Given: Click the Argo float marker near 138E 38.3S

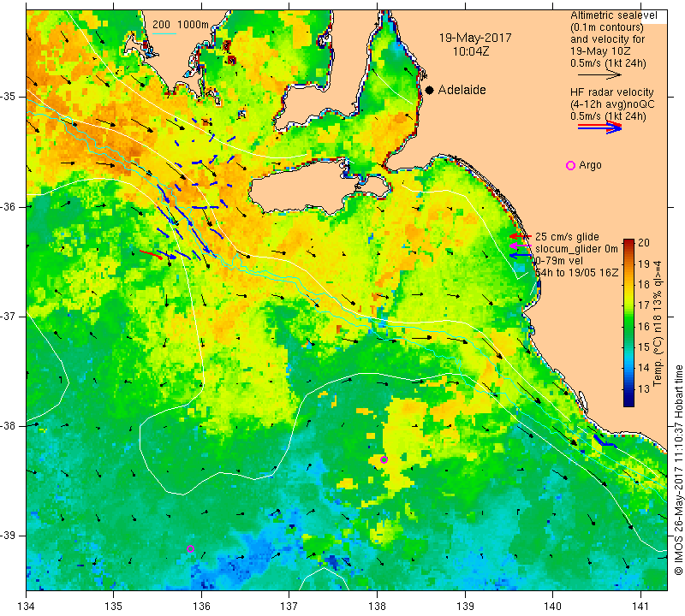Looking at the screenshot, I should click(x=384, y=459).
